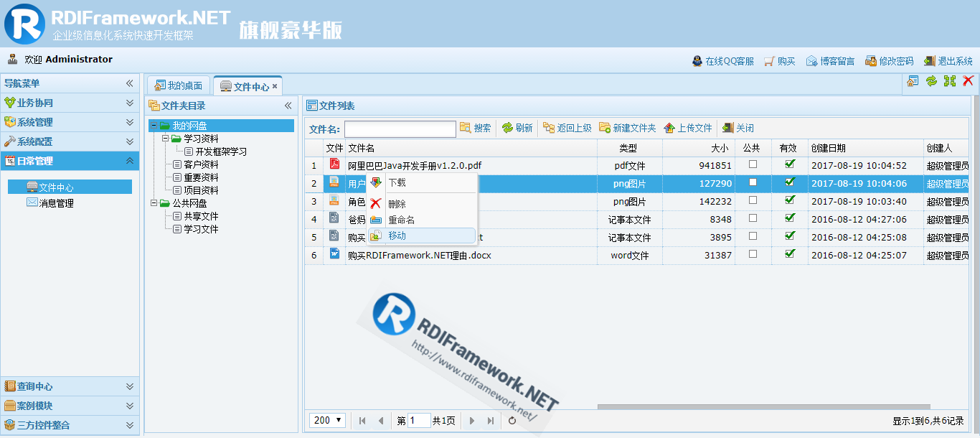
Task: Click the red X close-all-tabs icon
Action: [969, 81]
